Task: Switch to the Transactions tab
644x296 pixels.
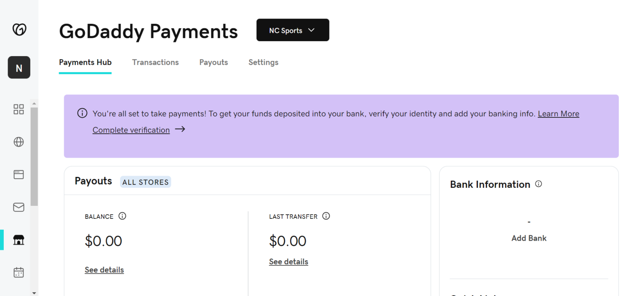Action: 155,62
